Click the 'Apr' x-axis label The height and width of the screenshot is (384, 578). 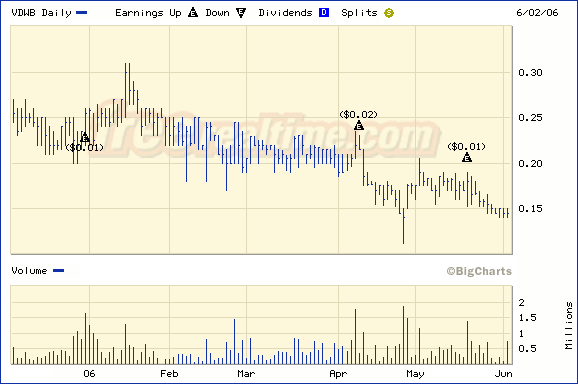click(338, 374)
